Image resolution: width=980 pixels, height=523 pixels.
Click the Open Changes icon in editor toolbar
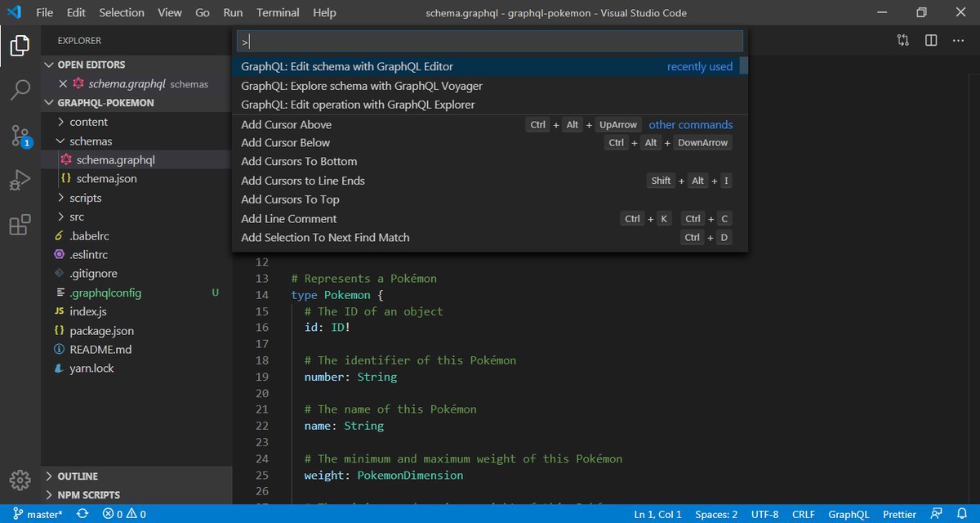[x=902, y=40]
